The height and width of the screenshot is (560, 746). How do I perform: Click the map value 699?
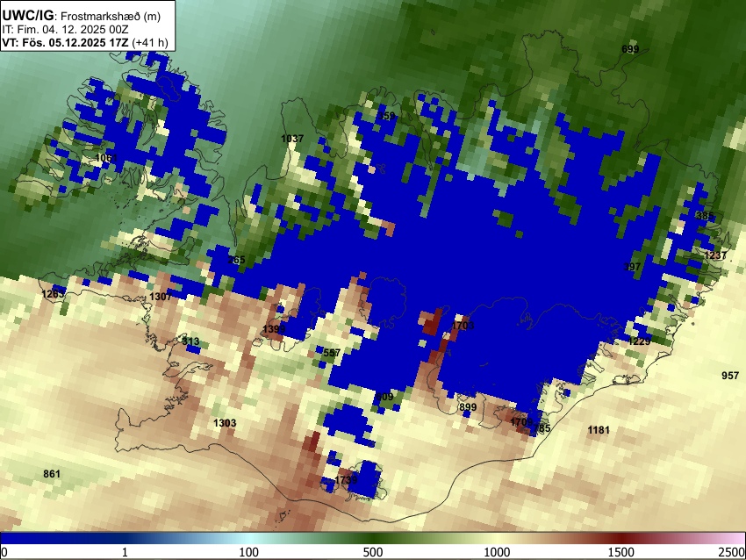[x=630, y=49]
